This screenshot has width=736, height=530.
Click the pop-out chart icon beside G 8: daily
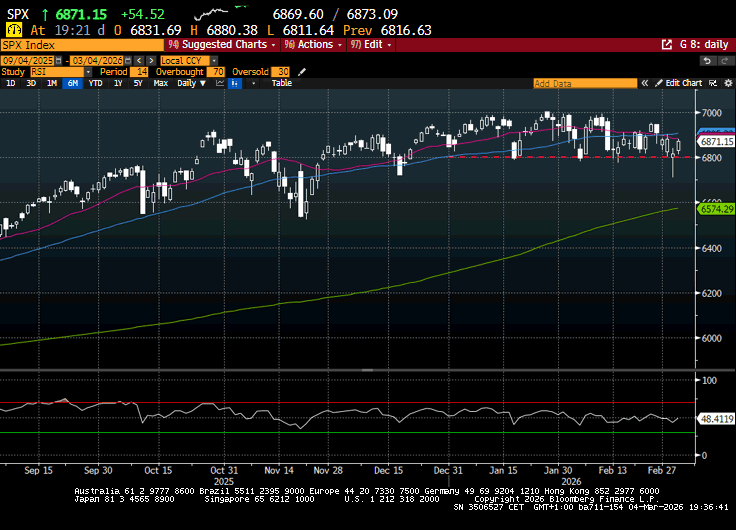pyautogui.click(x=667, y=45)
